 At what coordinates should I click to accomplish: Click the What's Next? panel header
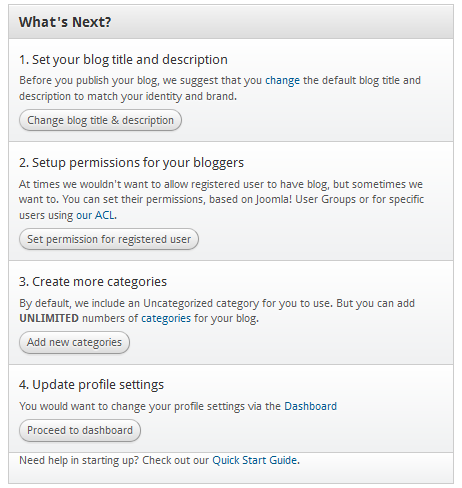(x=231, y=22)
